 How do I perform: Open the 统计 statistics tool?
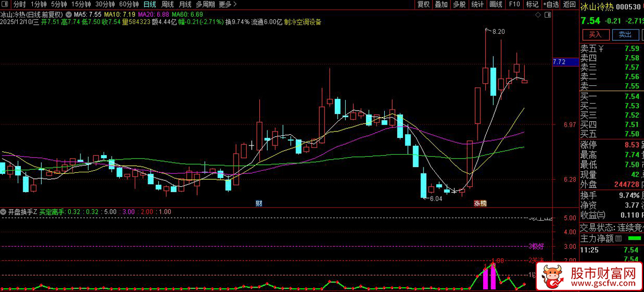click(x=477, y=4)
